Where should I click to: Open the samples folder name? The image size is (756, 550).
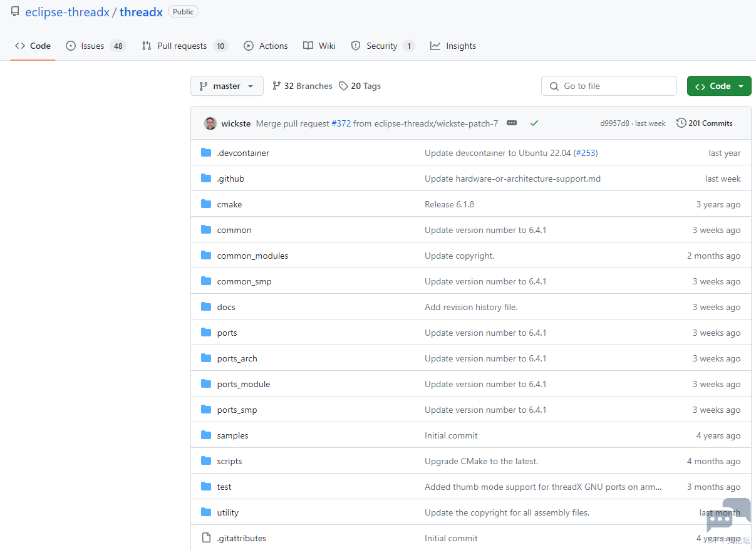coord(232,435)
